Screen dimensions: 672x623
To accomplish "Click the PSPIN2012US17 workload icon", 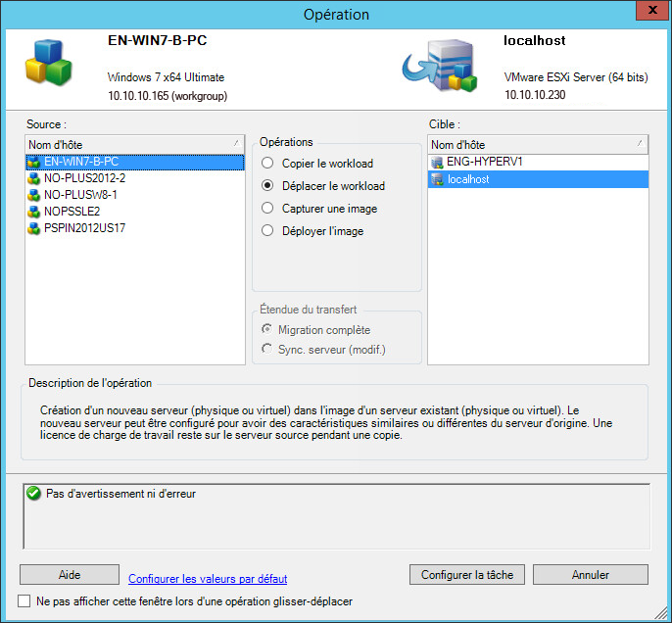I will point(34,228).
